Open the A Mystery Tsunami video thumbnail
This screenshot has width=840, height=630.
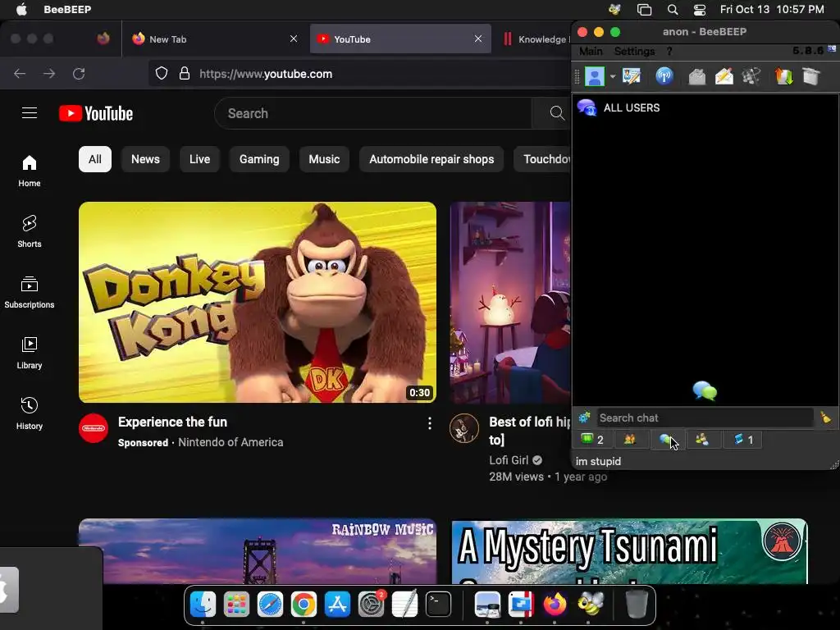pos(629,551)
